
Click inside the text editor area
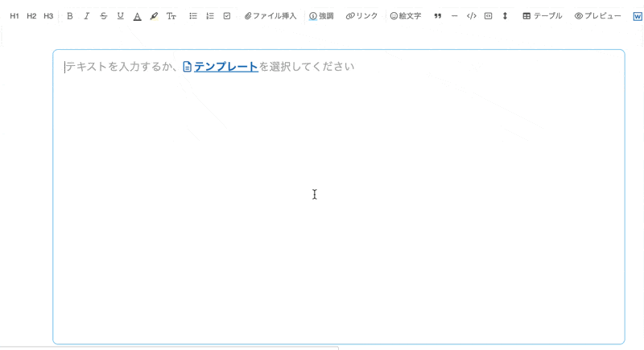point(339,197)
